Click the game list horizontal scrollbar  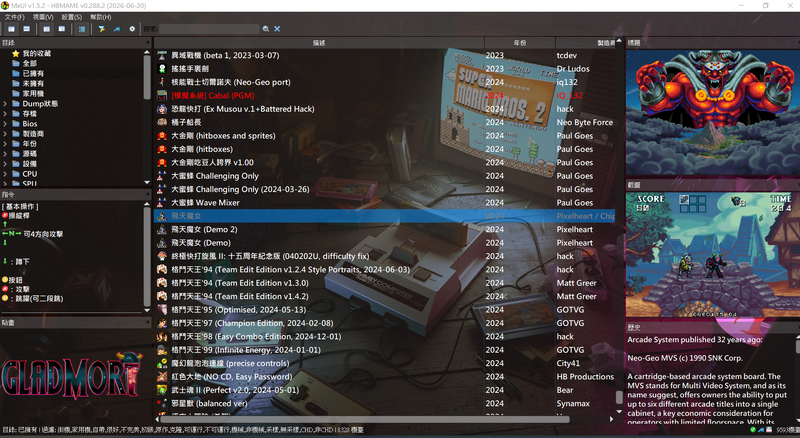click(357, 419)
